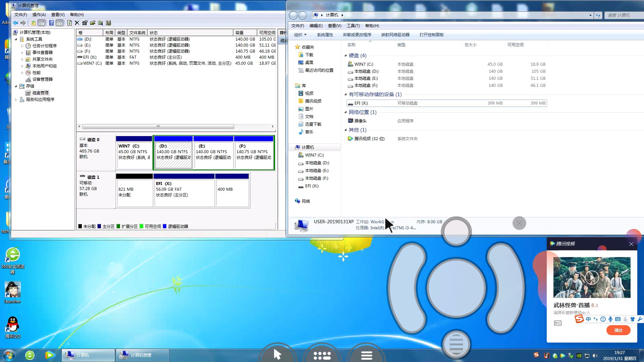This screenshot has height=362, width=644.
Task: Click the magnifier search toolbar icon
Action: (x=100, y=23)
